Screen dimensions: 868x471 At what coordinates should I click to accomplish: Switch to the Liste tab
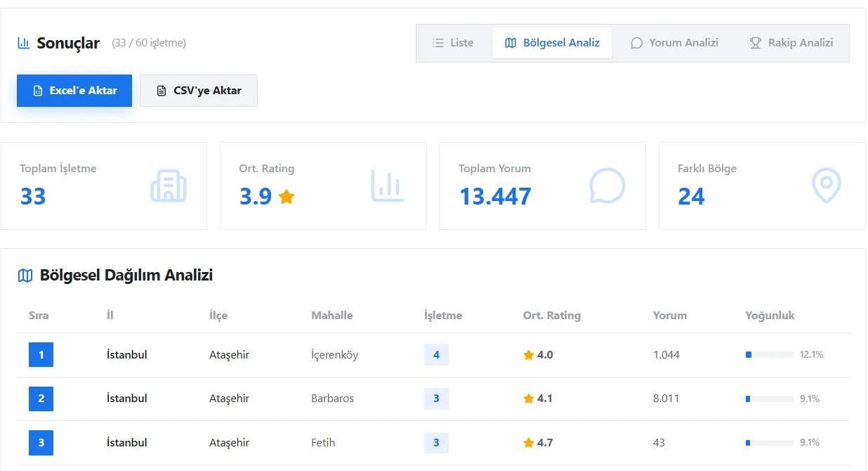(x=453, y=43)
